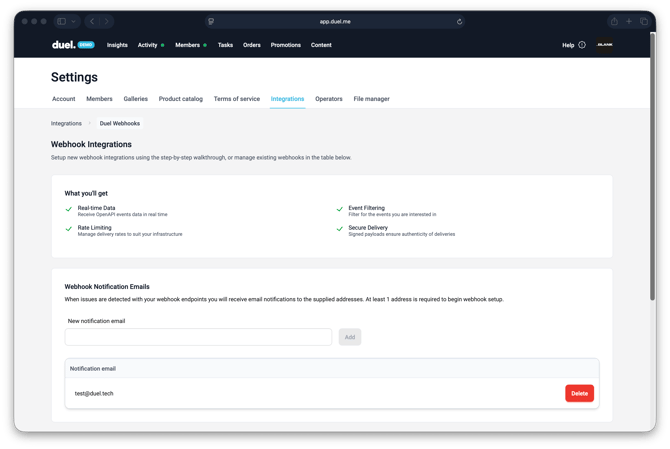Delete the test@duel.tech notification email
The image size is (670, 449).
click(579, 394)
